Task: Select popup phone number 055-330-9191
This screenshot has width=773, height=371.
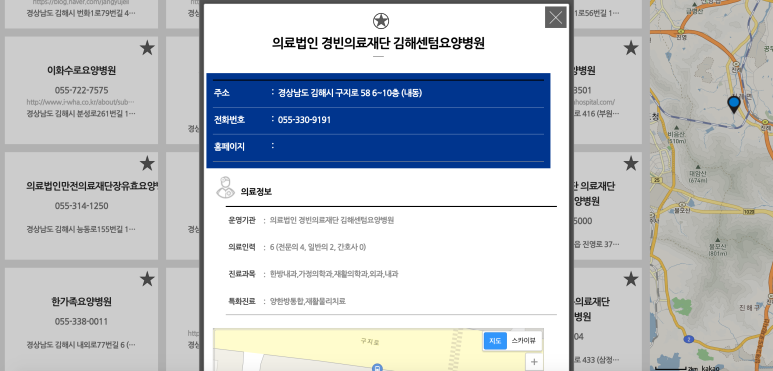Action: pos(304,120)
